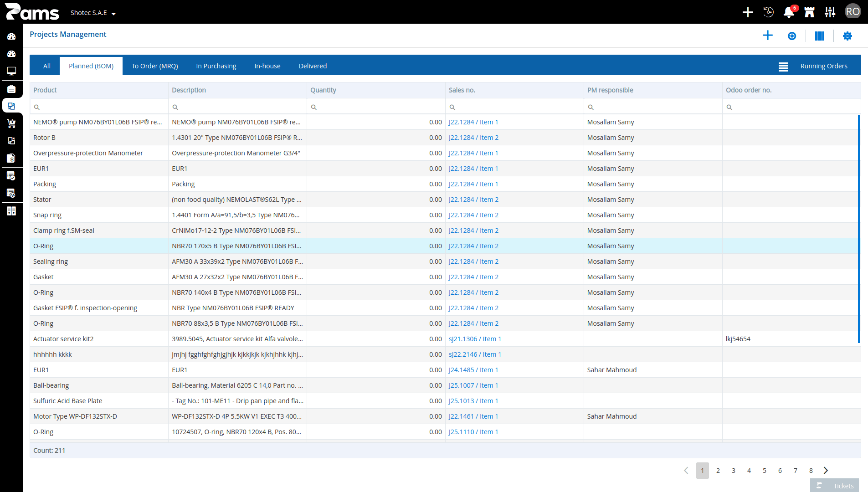Image resolution: width=868 pixels, height=492 pixels.
Task: Click the castle tower icon in top bar
Action: click(x=810, y=12)
